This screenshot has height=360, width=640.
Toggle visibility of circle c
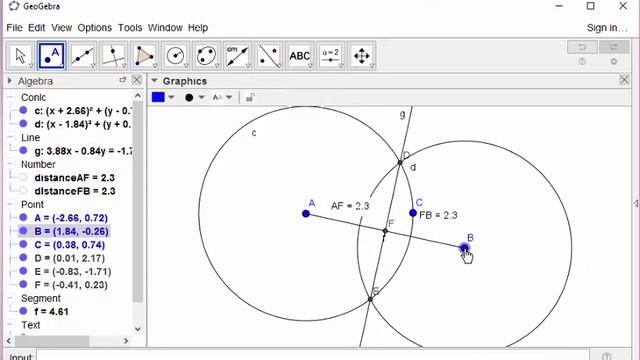[x=23, y=110]
